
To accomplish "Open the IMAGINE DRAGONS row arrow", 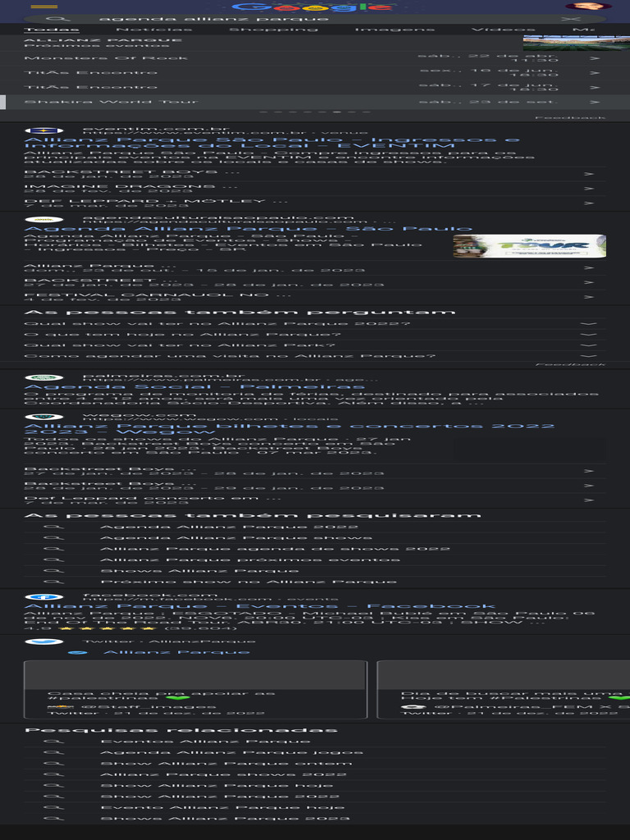I will (589, 189).
